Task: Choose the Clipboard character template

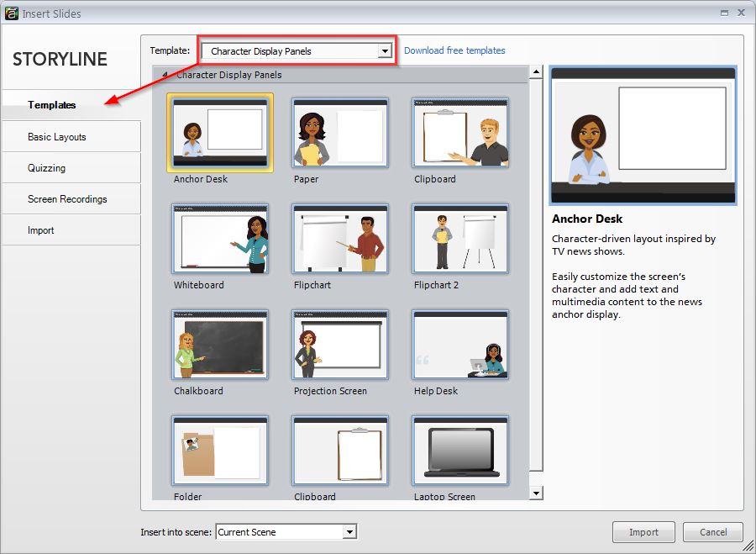Action: point(459,135)
